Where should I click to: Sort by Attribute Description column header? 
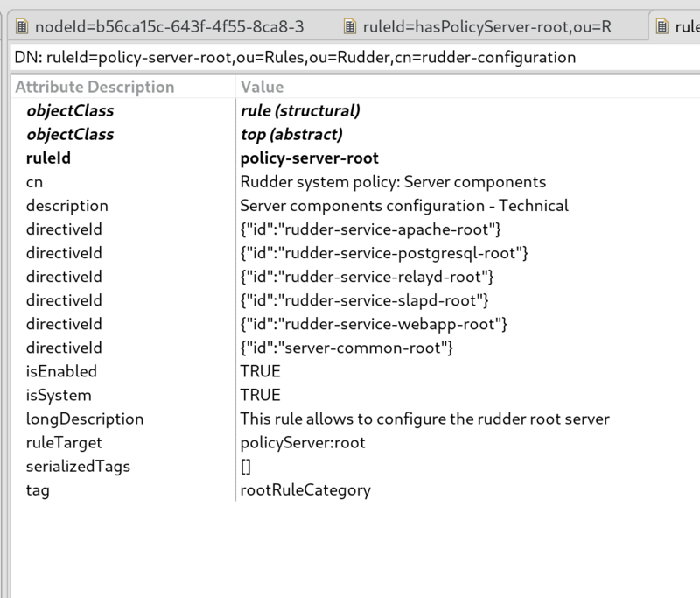123,87
